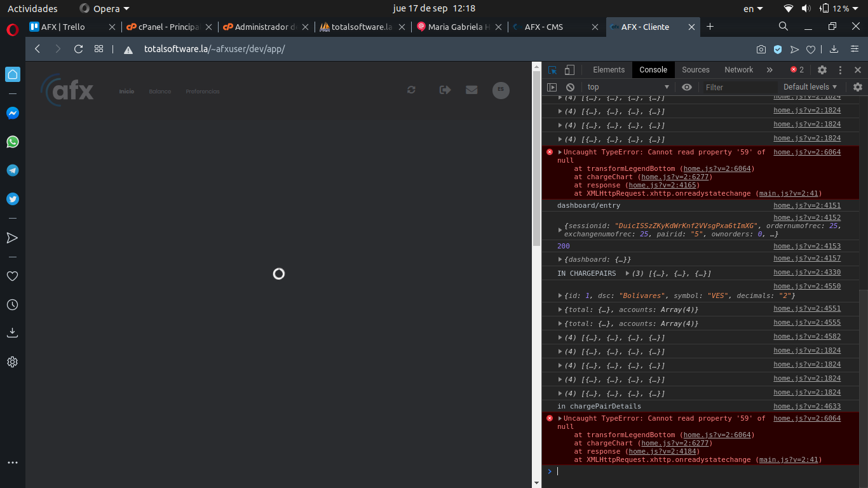Click the snapshot camera icon in address bar
868x488 pixels.
tap(761, 49)
